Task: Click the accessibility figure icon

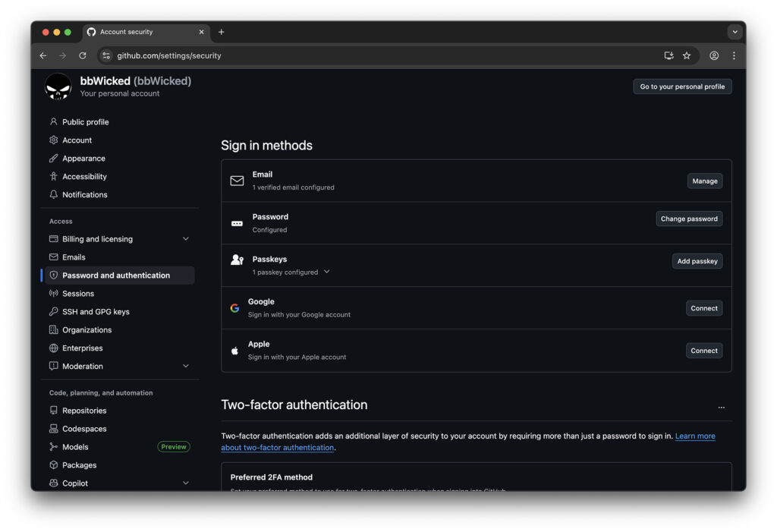Action: 54,176
